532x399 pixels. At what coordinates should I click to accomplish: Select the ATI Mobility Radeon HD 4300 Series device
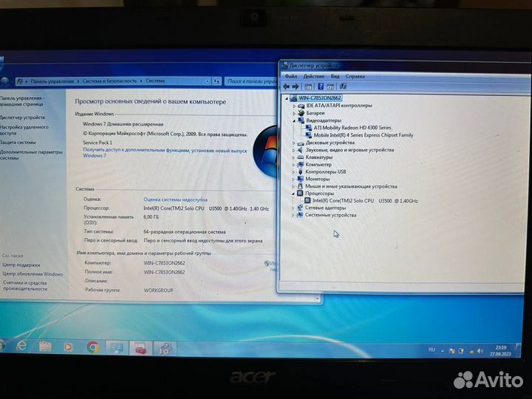(x=352, y=128)
